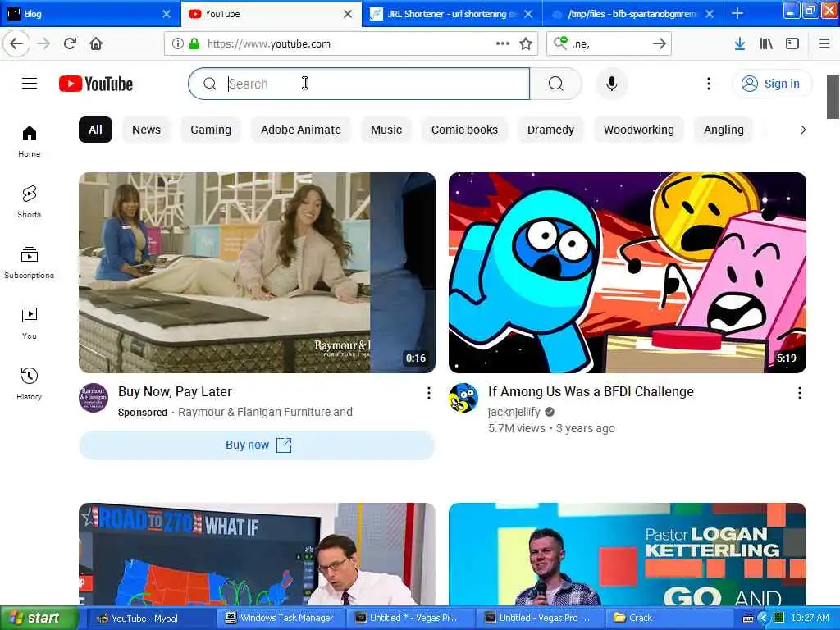Select the Music filter chip
This screenshot has height=630, width=840.
pos(386,130)
